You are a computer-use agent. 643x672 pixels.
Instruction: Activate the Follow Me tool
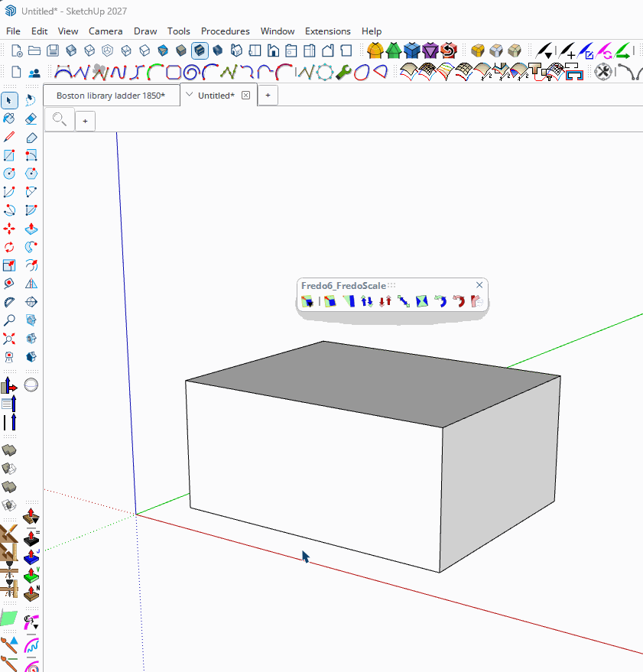pos(31,247)
